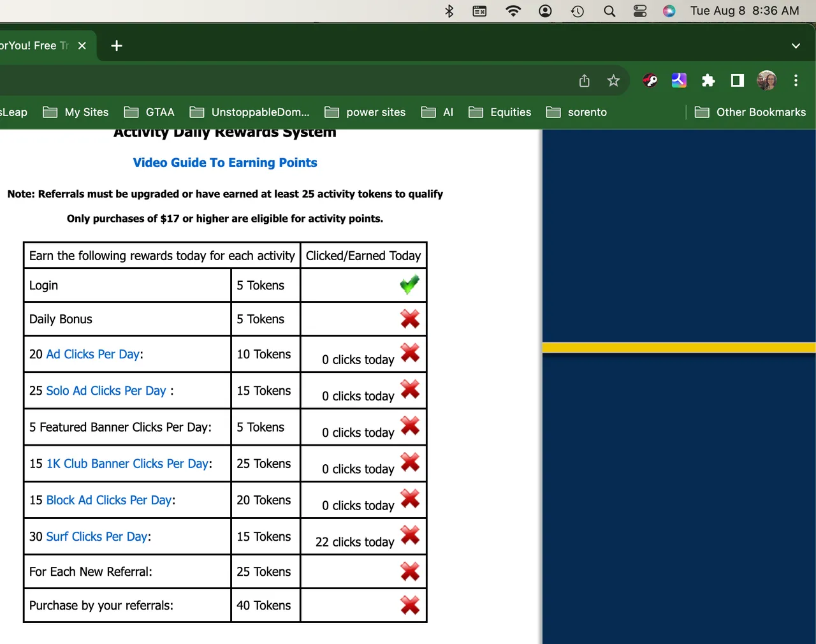This screenshot has height=644, width=816.
Task: Click the red X in Daily Bonus row
Action: click(410, 318)
